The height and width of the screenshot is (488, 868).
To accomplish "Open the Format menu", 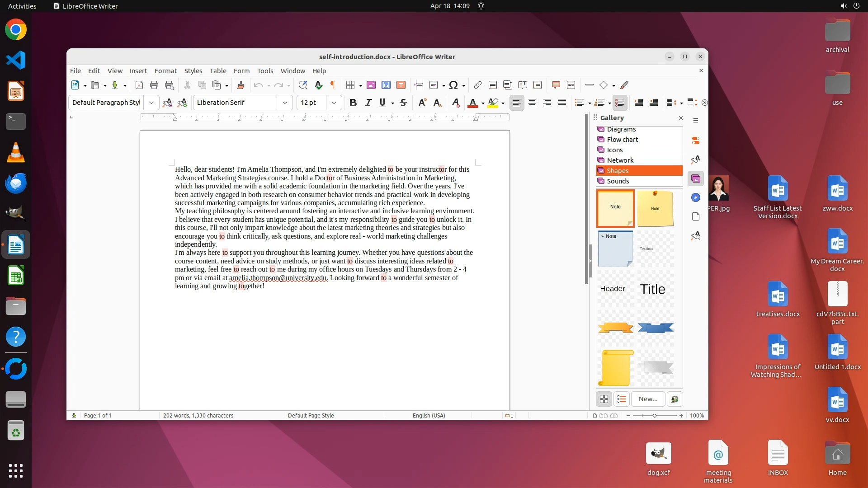I will pos(165,71).
